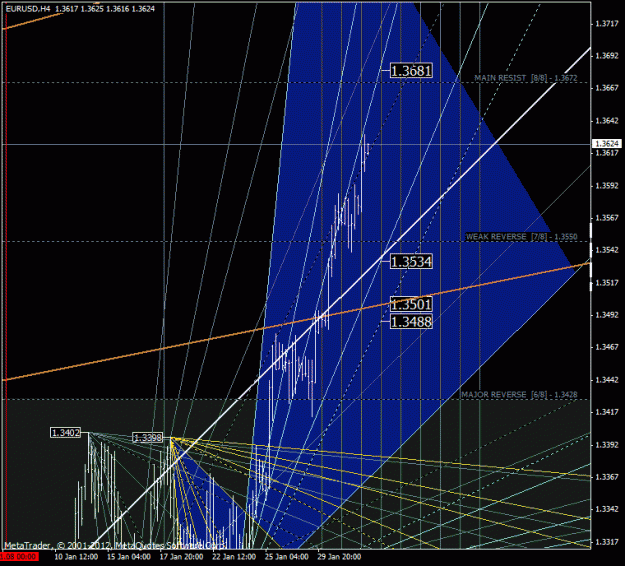Screen dimensions: 625x566
Task: Click 1.3492 on the price axis
Action: point(607,315)
